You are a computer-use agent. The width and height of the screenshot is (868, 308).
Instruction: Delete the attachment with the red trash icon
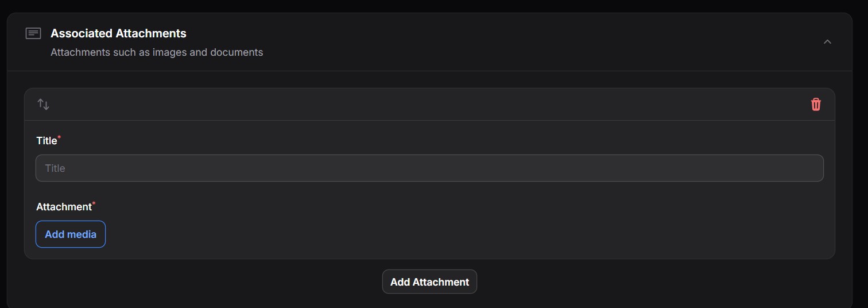[816, 104]
